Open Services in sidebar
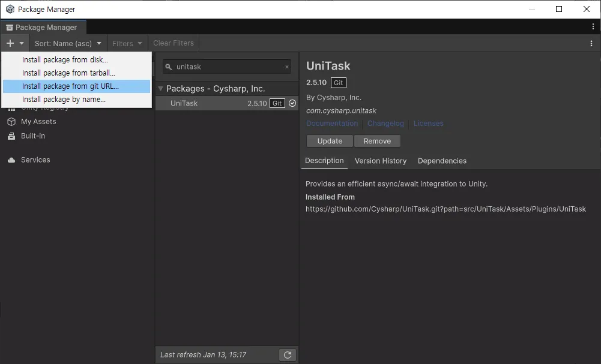Image resolution: width=601 pixels, height=364 pixels. point(35,160)
